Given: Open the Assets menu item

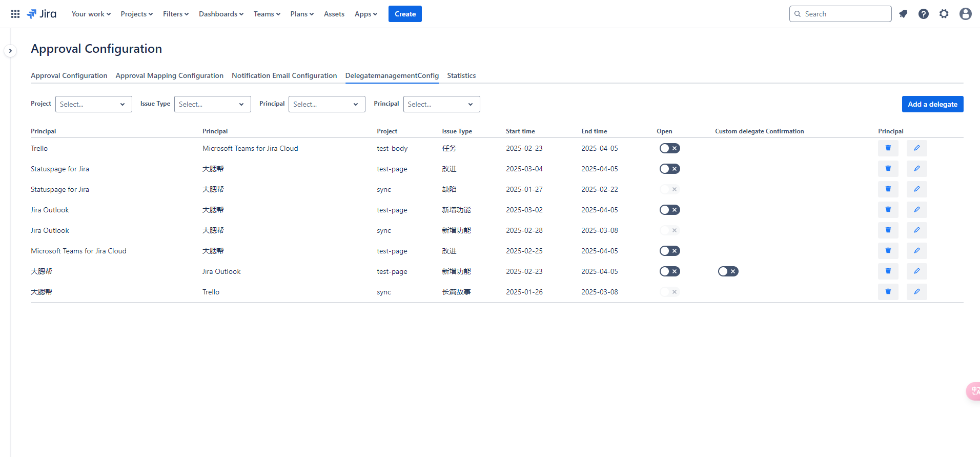Looking at the screenshot, I should pyautogui.click(x=334, y=14).
